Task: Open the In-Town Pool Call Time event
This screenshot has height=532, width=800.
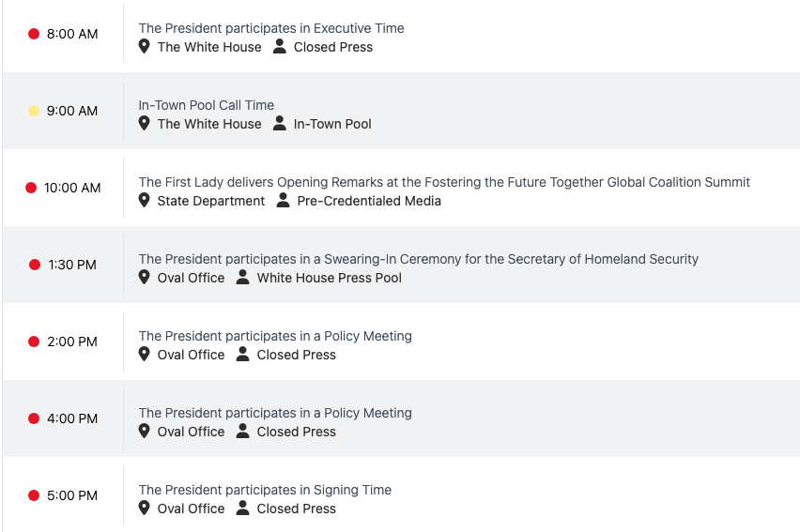Action: [207, 105]
